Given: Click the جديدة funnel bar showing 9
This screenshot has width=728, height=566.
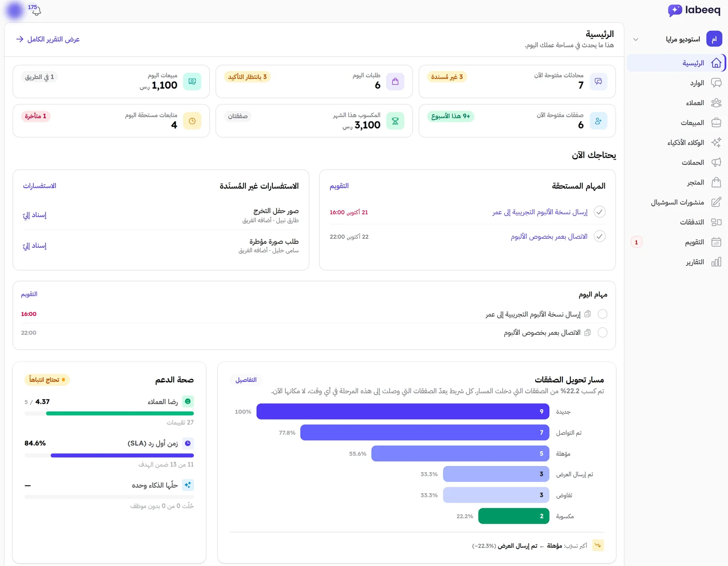Looking at the screenshot, I should 403,411.
